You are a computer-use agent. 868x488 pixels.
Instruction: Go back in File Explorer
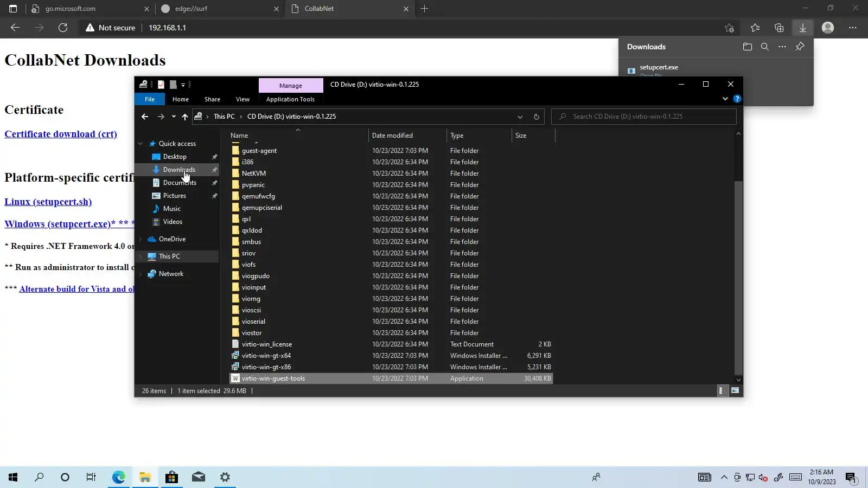click(x=145, y=117)
